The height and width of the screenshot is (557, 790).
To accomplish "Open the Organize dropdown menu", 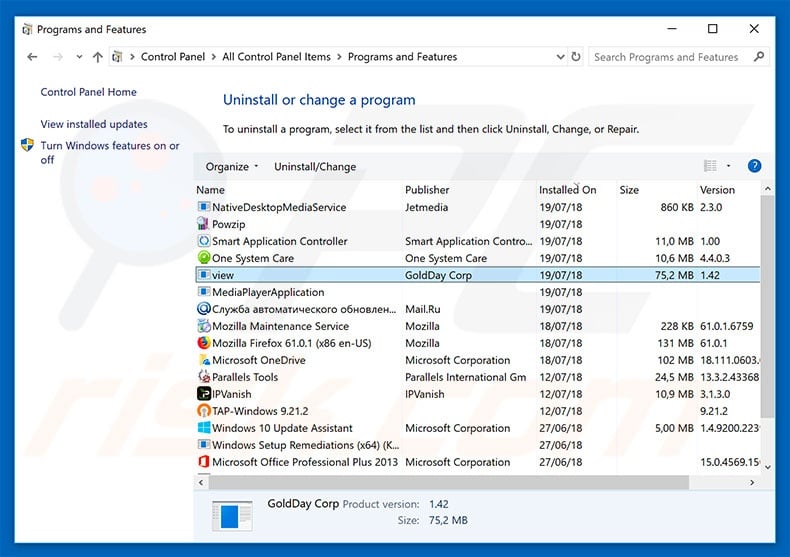I will tap(232, 167).
